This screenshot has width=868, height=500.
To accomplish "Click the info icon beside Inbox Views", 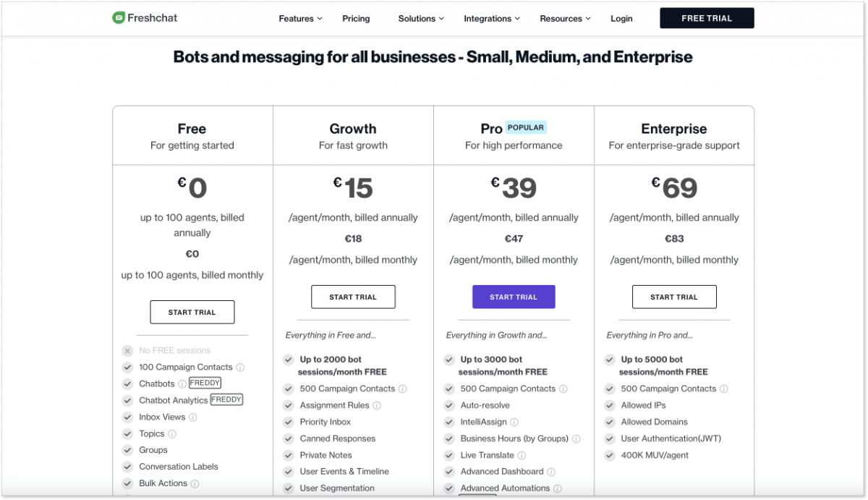I will click(193, 417).
